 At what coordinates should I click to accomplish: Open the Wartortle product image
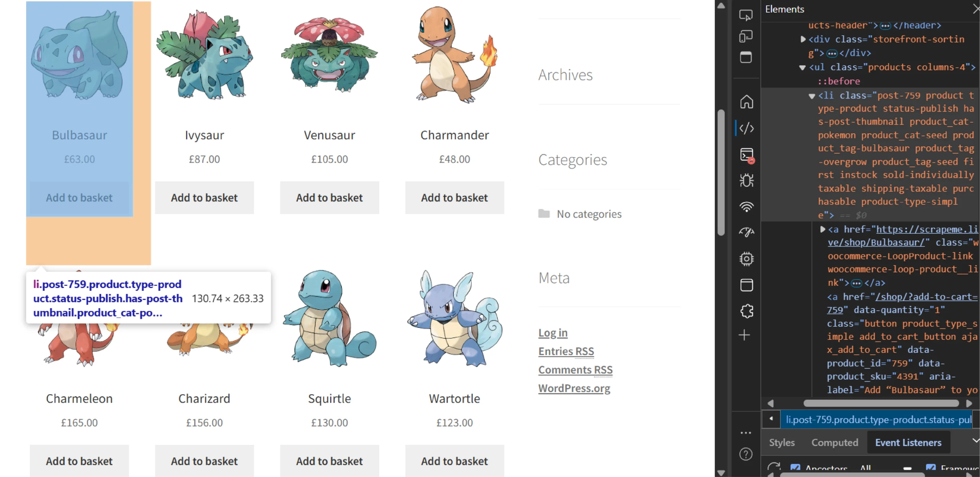pos(454,318)
